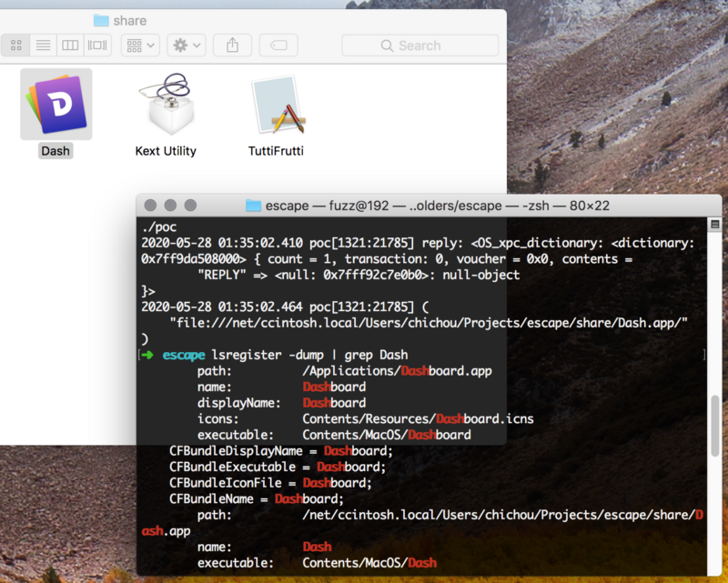Viewport: 728px width, 583px height.
Task: Close the Terminal window
Action: 150,206
